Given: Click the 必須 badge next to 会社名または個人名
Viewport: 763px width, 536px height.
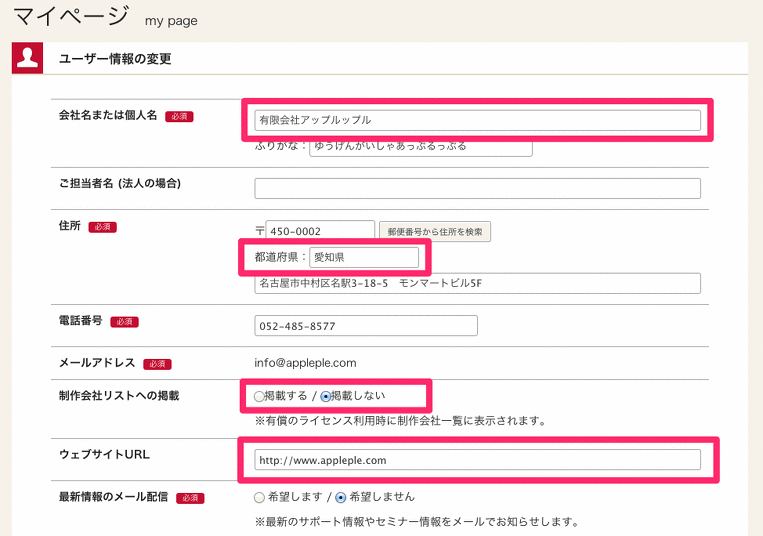Looking at the screenshot, I should click(x=179, y=117).
